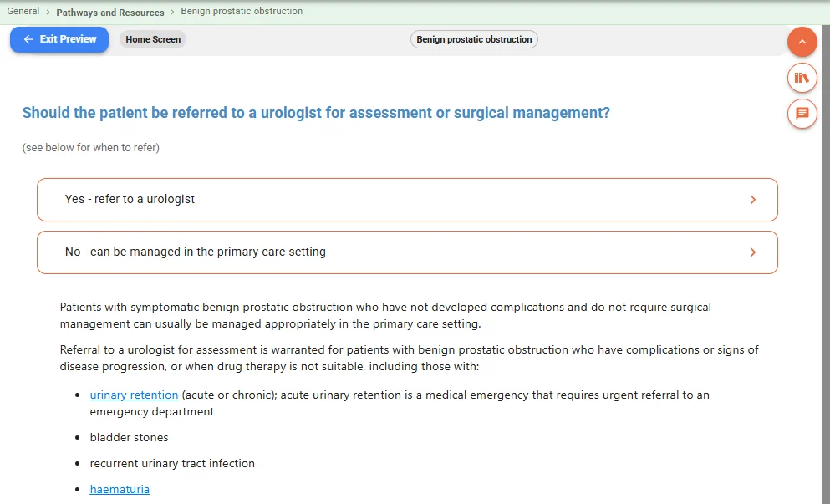The width and height of the screenshot is (830, 504).
Task: Select 'No - can be managed in the primary care setting'
Action: 407,252
